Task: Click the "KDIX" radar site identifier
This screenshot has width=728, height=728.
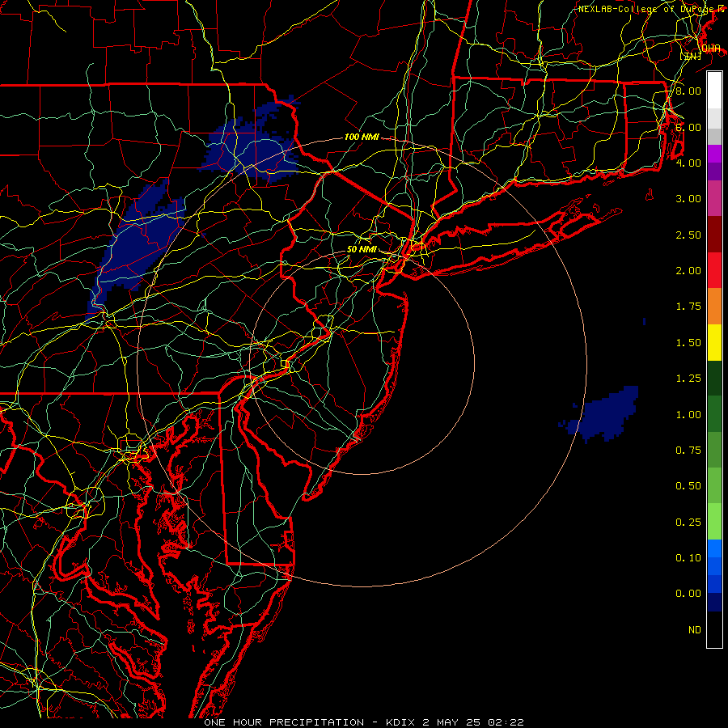Action: click(x=400, y=722)
